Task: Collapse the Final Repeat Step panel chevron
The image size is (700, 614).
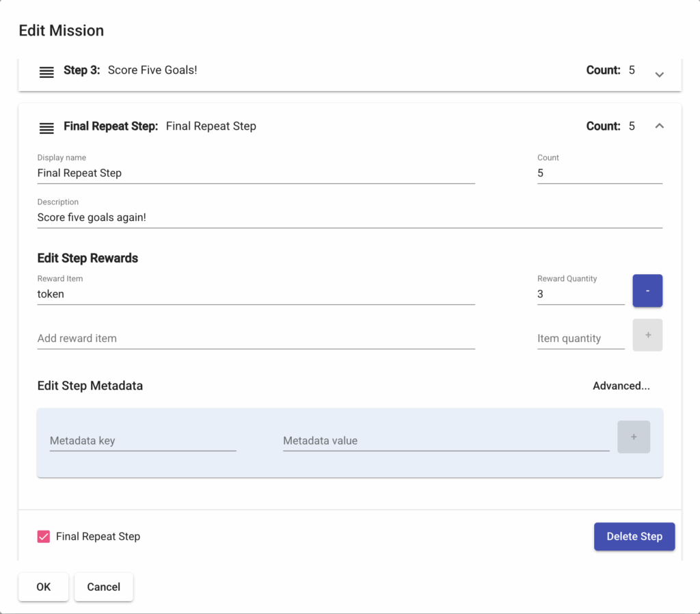Action: 659,126
